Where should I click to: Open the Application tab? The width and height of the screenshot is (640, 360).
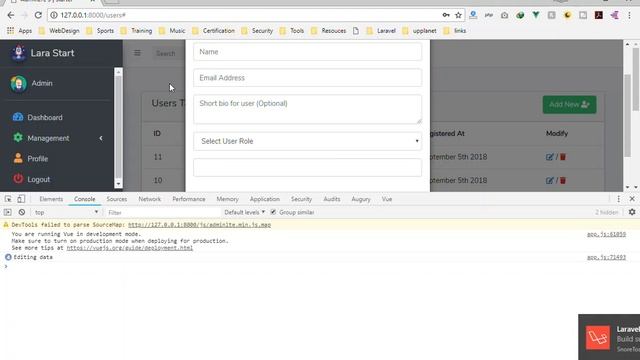coord(264,199)
